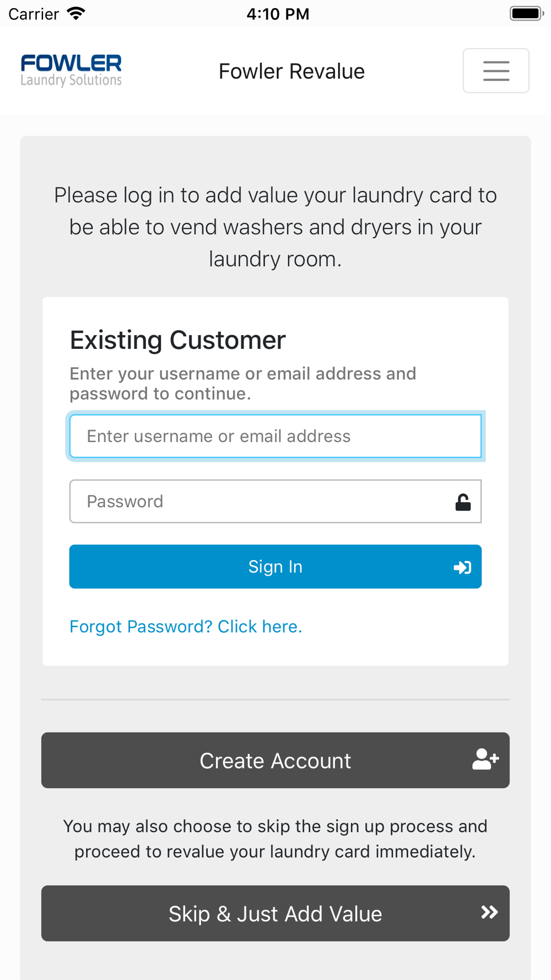Screen dimensions: 551x980
Task: Click the skip sign up process description
Action: 275,839
